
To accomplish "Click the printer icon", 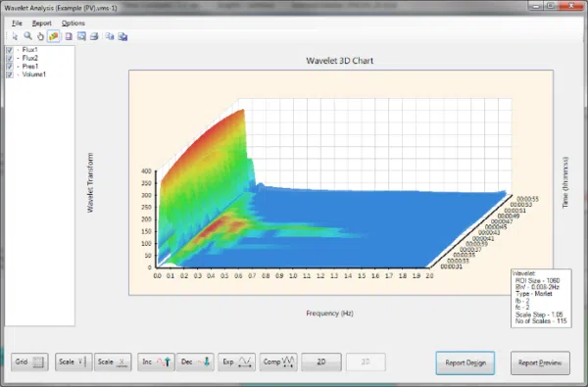I will coord(94,36).
